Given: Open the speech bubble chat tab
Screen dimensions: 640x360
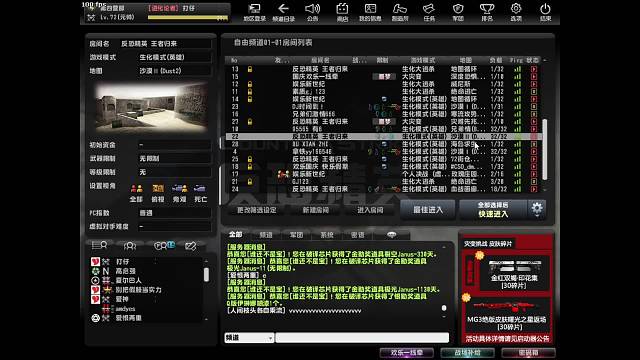Looking at the screenshot, I should 391,235.
